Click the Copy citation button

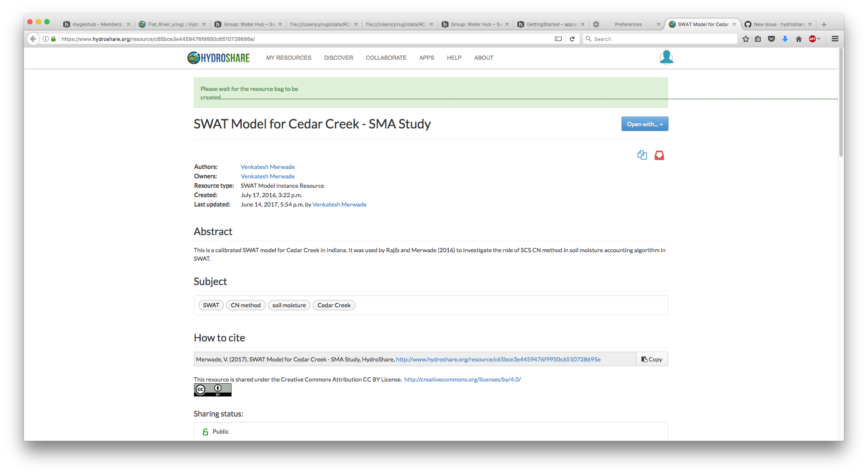click(x=651, y=359)
